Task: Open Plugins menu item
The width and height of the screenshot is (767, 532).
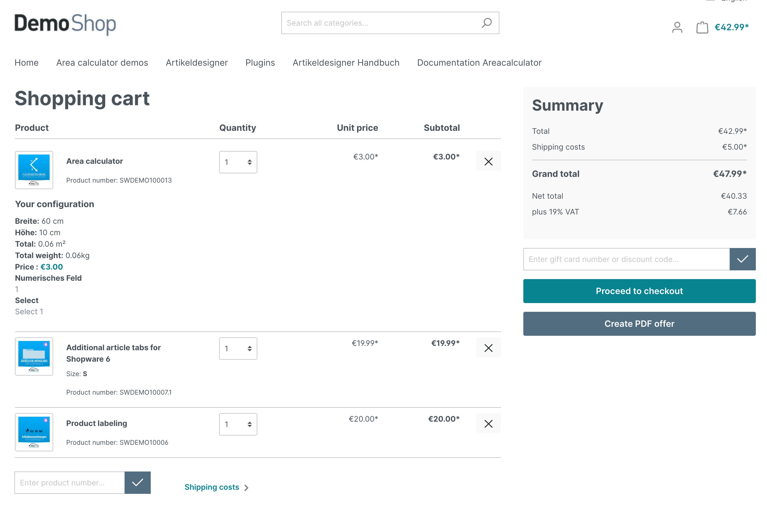Action: point(260,63)
